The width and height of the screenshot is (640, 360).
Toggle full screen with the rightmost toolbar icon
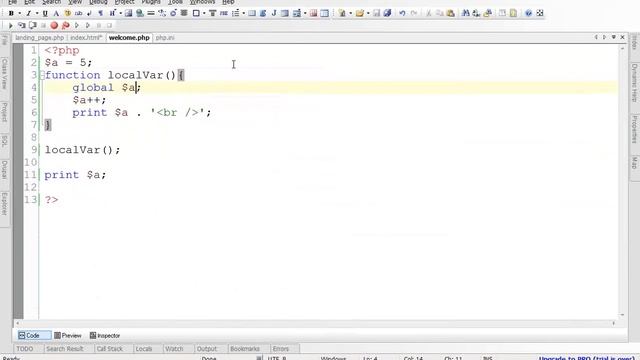540,13
